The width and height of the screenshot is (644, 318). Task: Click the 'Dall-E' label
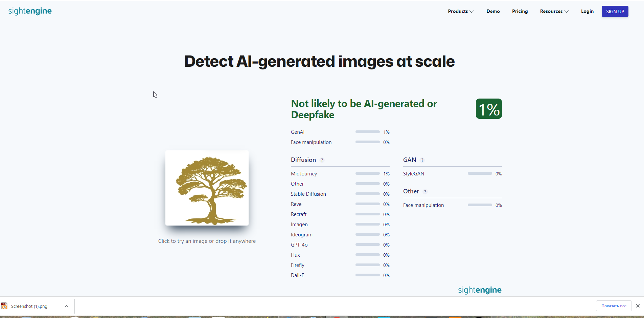(298, 275)
